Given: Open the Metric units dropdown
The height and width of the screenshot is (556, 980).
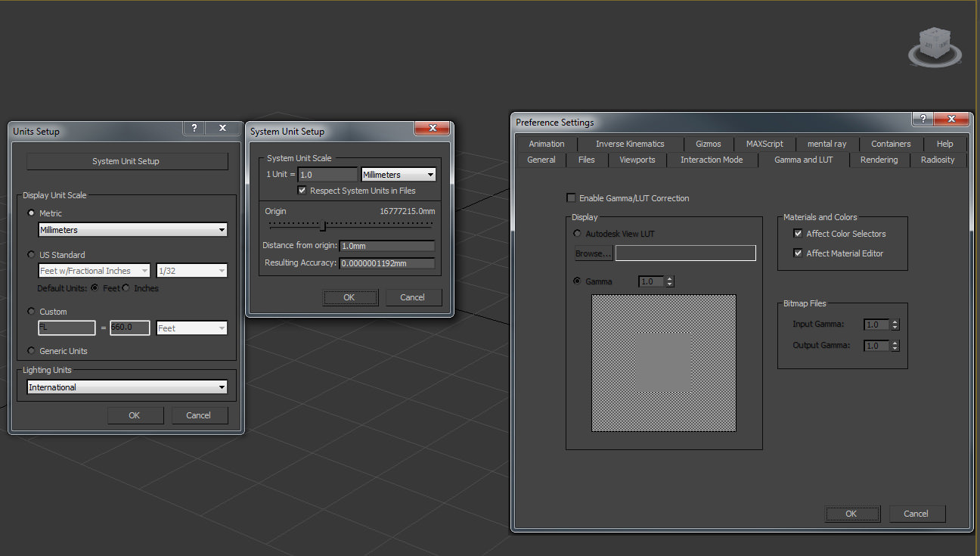Looking at the screenshot, I should (132, 230).
